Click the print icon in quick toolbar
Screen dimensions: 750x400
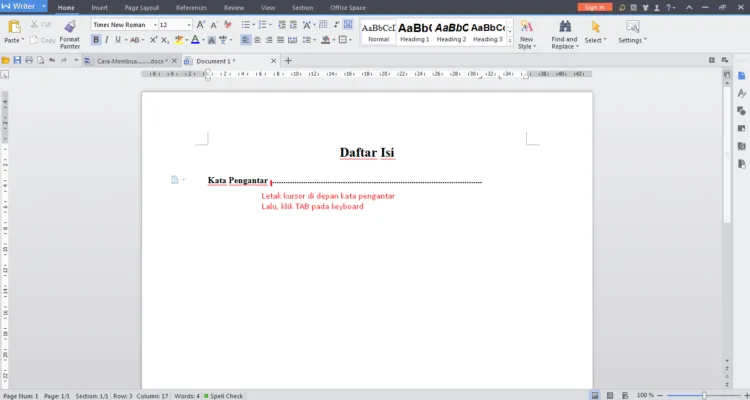pyautogui.click(x=29, y=60)
